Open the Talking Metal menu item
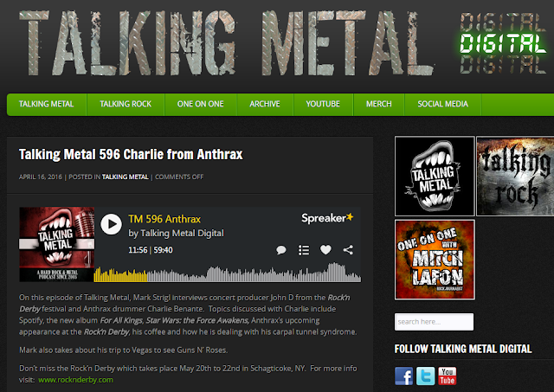Viewport: 554px width, 392px height. (x=46, y=104)
